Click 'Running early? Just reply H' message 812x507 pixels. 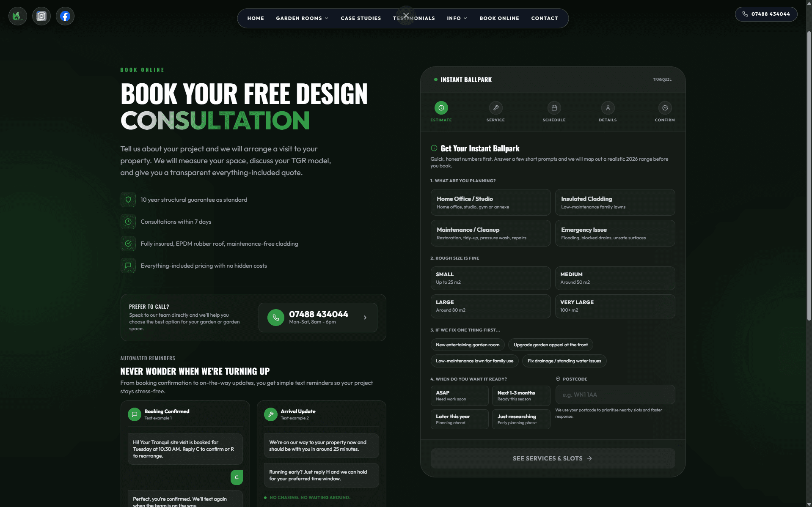pos(321,475)
